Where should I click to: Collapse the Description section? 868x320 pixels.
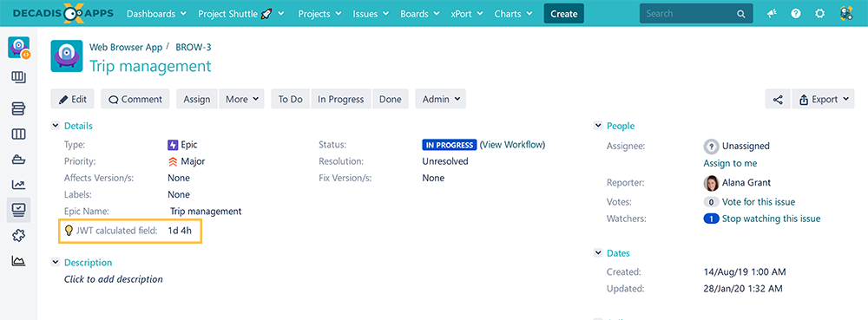pos(56,263)
